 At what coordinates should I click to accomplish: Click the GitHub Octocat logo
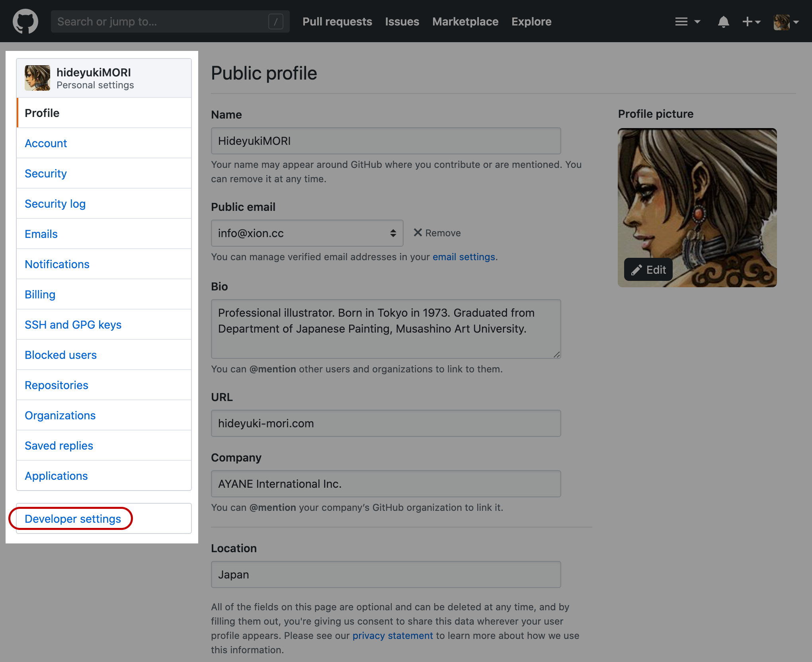point(25,21)
